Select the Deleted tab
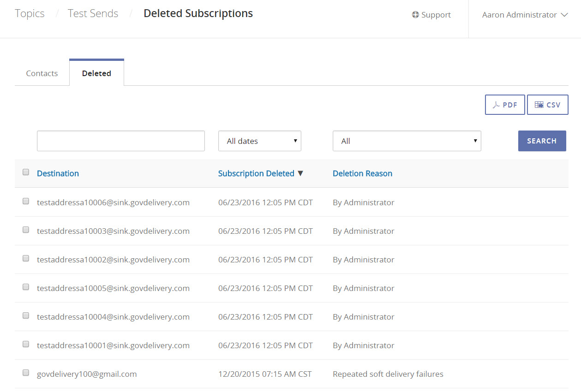Screen dimensions: 581x392 click(x=96, y=73)
